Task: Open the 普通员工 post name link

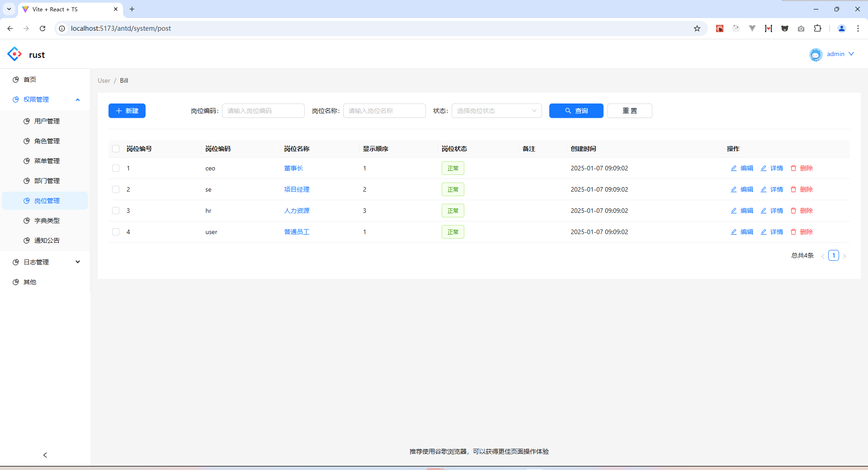Action: pos(297,232)
